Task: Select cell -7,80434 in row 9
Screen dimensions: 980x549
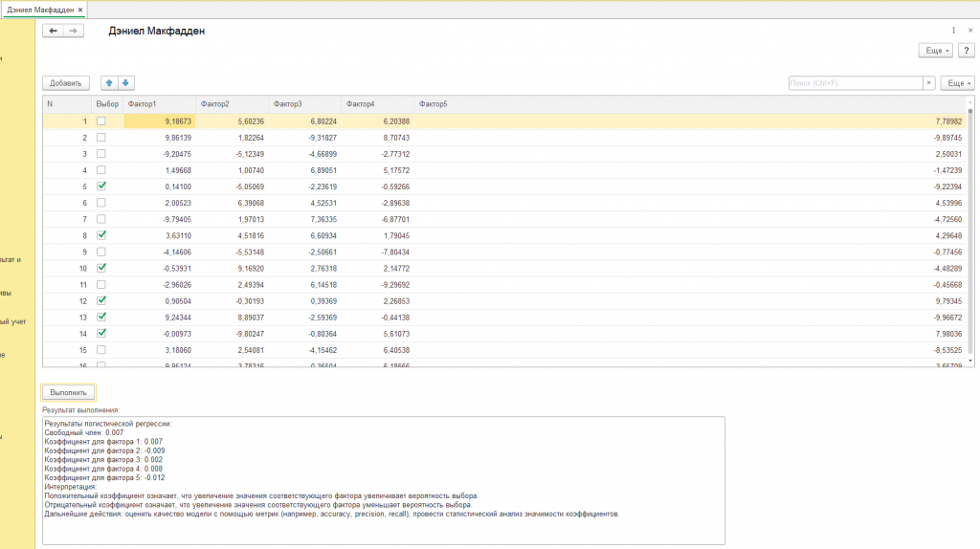Action: tap(377, 252)
